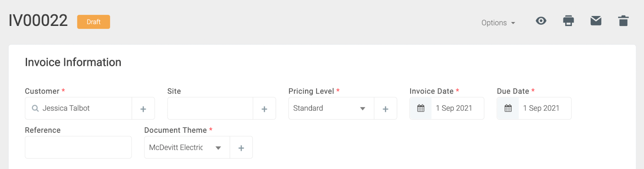Image resolution: width=644 pixels, height=169 pixels.
Task: Add a new site with plus button
Action: click(x=264, y=108)
